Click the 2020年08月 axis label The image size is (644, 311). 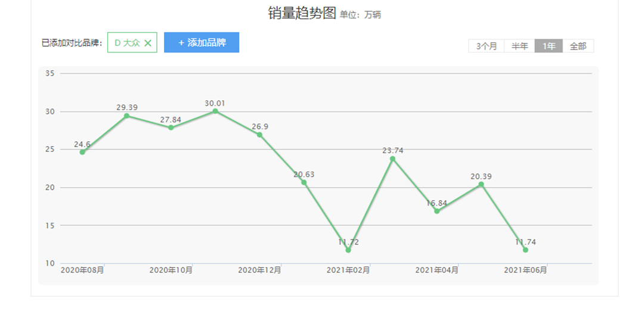(82, 270)
